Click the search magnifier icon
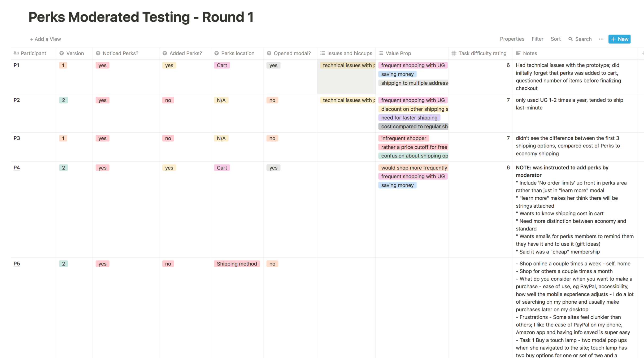 pos(570,39)
